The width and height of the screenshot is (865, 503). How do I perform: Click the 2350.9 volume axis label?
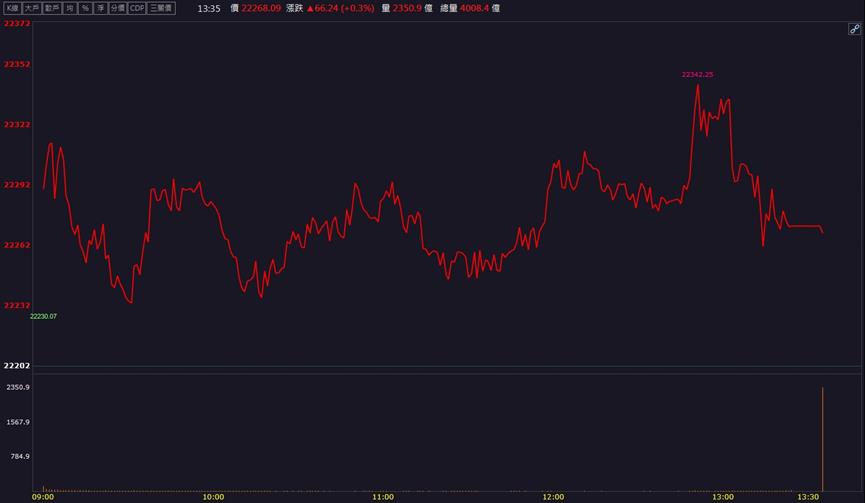click(18, 387)
